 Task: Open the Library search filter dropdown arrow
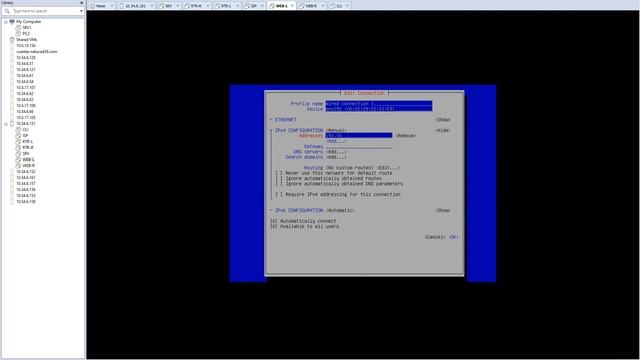point(81,11)
